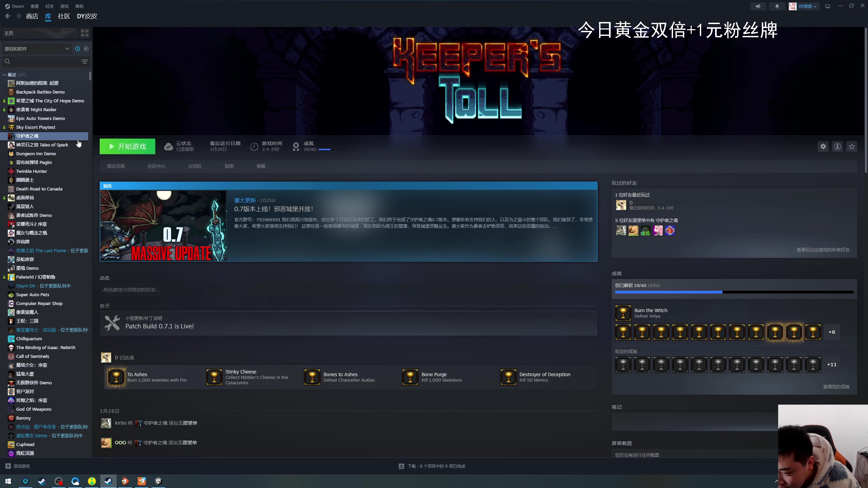868x488 pixels.
Task: Open the 客服 link
Action: 261,166
